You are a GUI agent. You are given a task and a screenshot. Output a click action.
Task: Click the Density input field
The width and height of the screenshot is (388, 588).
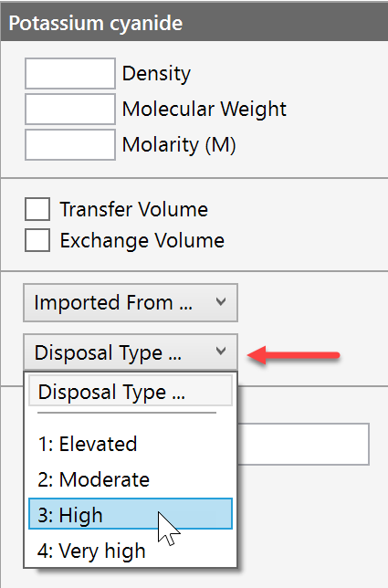pos(70,73)
